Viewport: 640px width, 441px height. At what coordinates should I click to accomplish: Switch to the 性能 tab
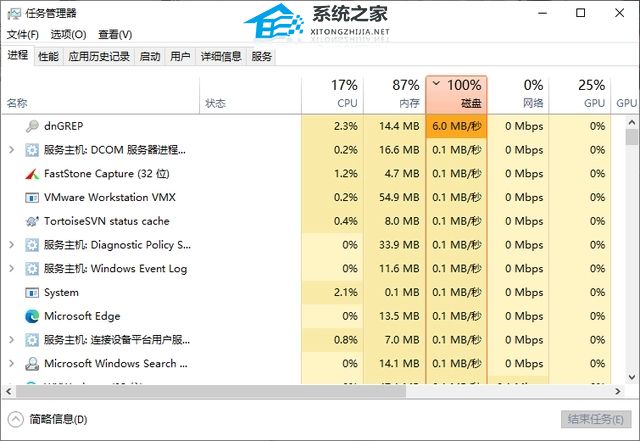[x=48, y=56]
